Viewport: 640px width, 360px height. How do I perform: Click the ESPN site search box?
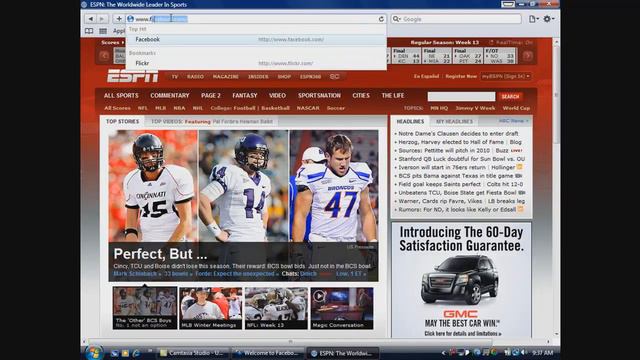[461, 96]
